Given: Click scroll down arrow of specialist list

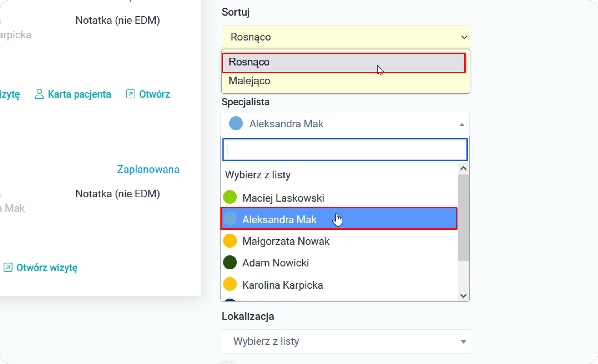Looking at the screenshot, I should (463, 296).
